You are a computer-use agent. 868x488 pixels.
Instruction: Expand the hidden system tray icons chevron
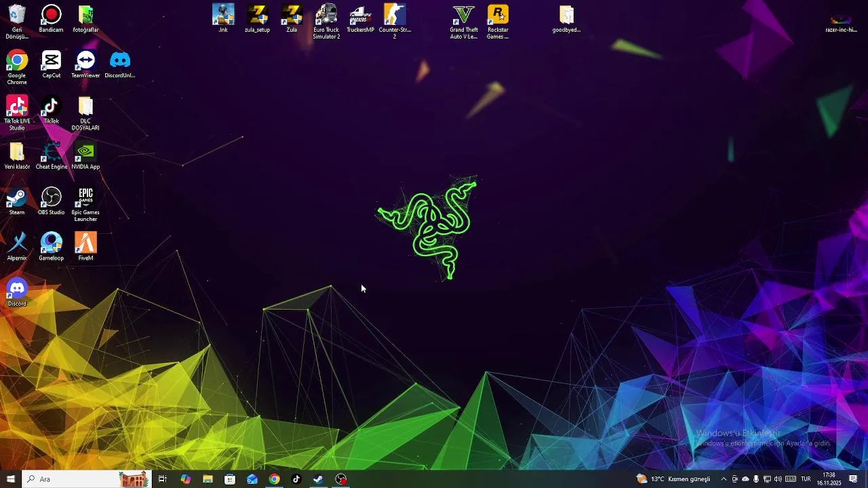[x=724, y=479]
